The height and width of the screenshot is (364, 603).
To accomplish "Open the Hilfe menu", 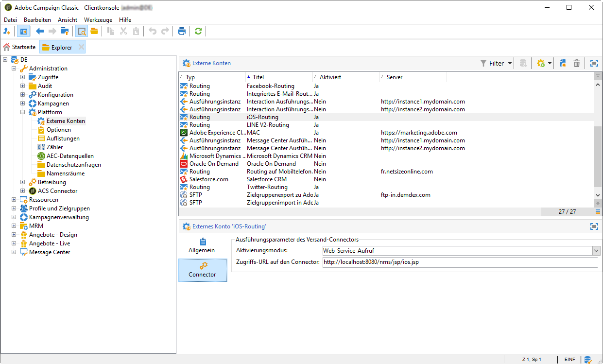I will (x=125, y=20).
